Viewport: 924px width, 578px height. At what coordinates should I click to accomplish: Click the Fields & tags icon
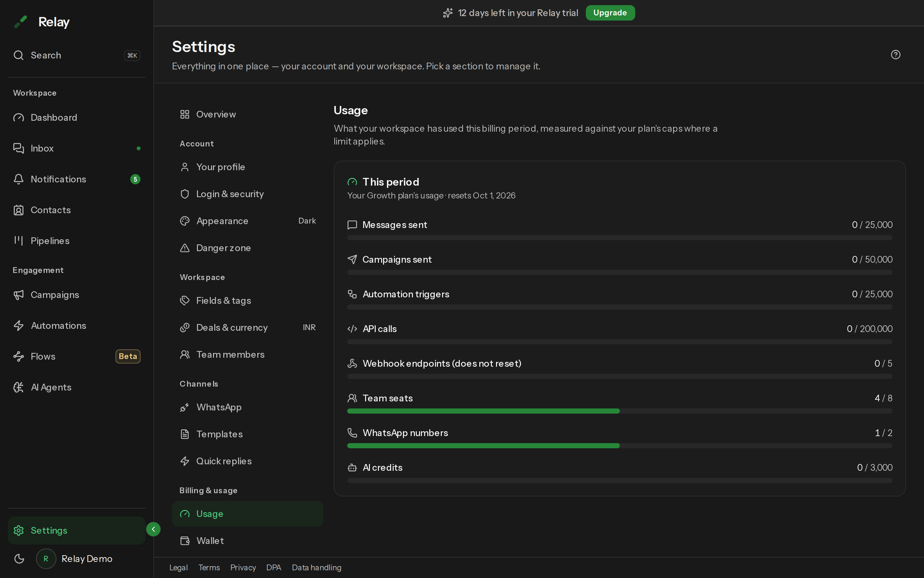coord(185,301)
